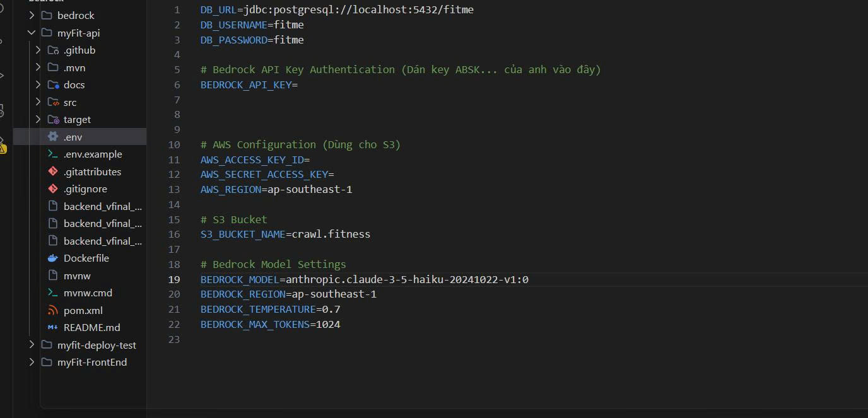Image resolution: width=868 pixels, height=418 pixels.
Task: Expand the target folder
Action: point(38,119)
